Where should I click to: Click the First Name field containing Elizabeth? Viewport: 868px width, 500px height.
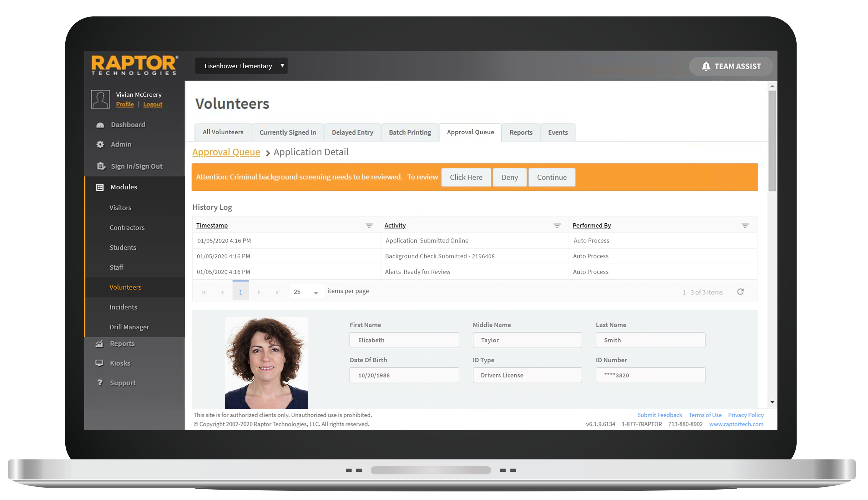404,340
